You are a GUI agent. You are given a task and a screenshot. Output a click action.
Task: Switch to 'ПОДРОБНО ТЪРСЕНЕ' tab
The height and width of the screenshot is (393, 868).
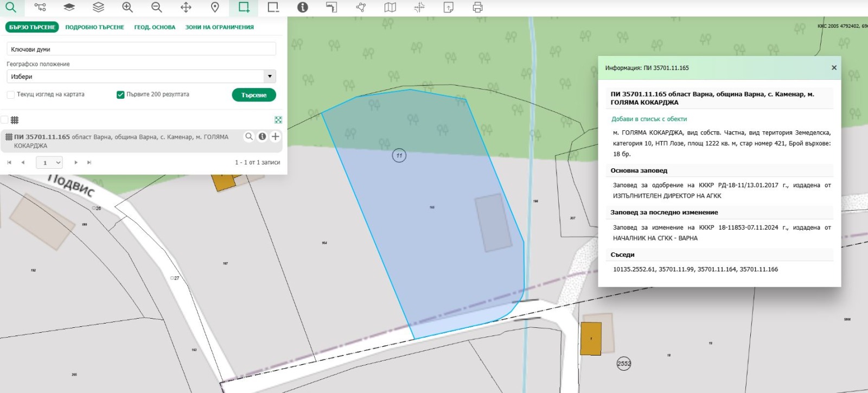pos(94,27)
